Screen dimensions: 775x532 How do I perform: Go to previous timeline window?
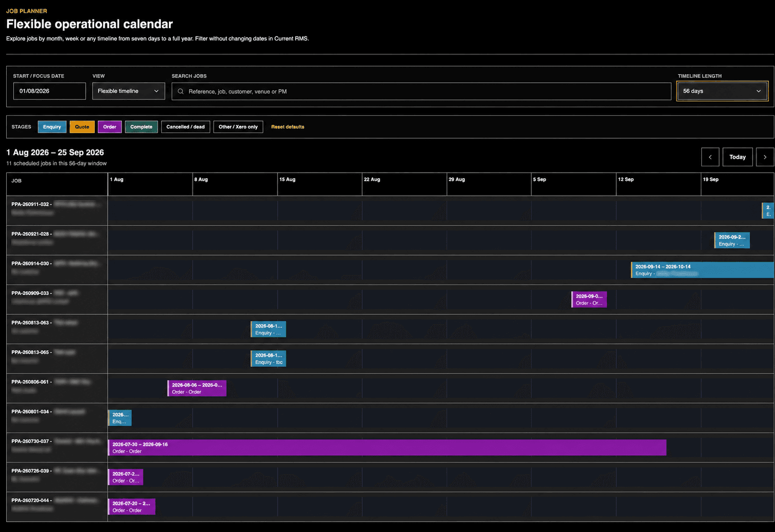pyautogui.click(x=710, y=157)
